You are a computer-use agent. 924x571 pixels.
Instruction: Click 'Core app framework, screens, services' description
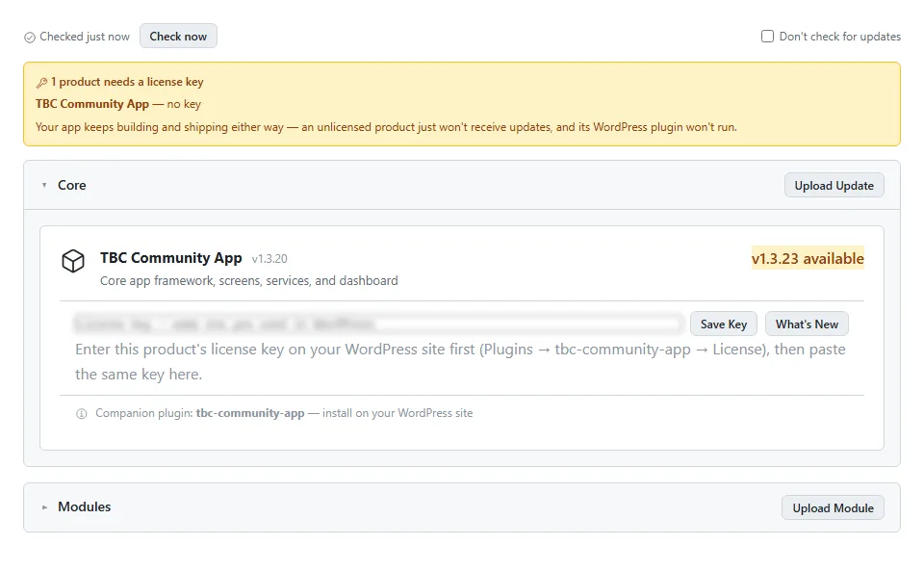click(x=248, y=280)
